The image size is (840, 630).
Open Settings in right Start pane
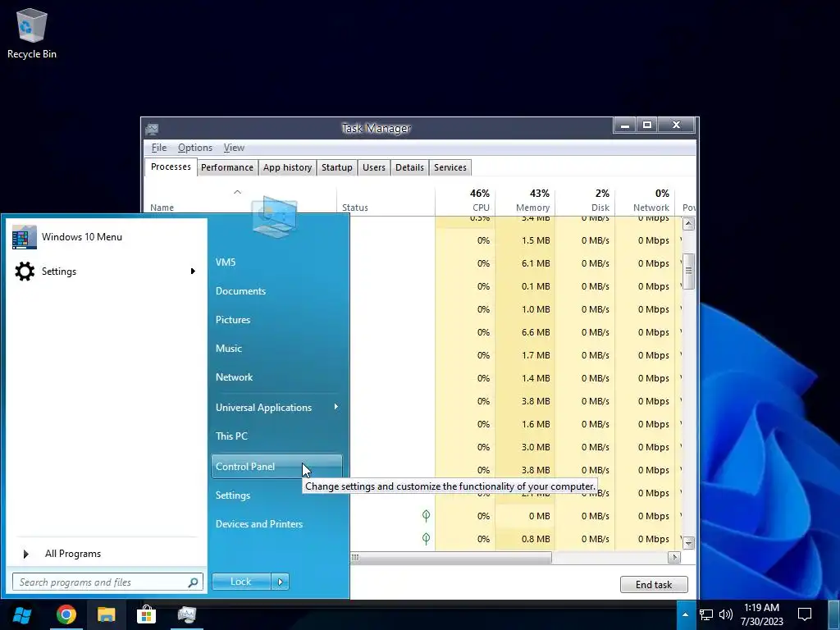click(x=233, y=495)
